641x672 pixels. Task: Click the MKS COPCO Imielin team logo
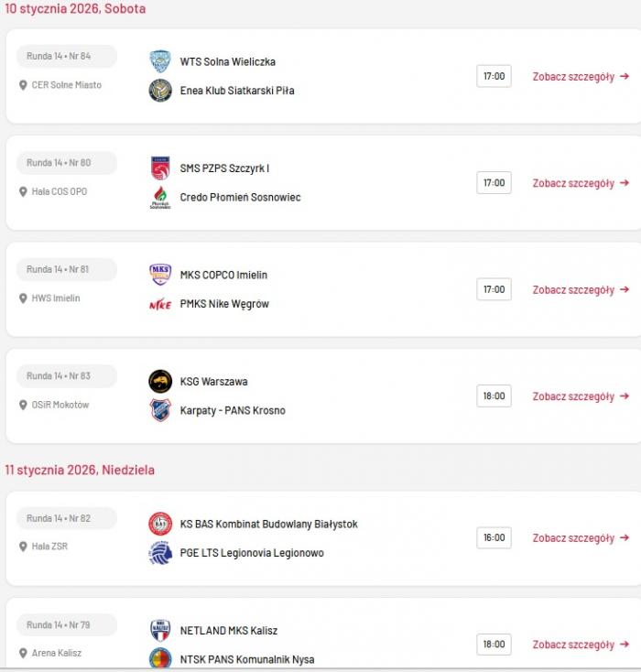coord(160,275)
